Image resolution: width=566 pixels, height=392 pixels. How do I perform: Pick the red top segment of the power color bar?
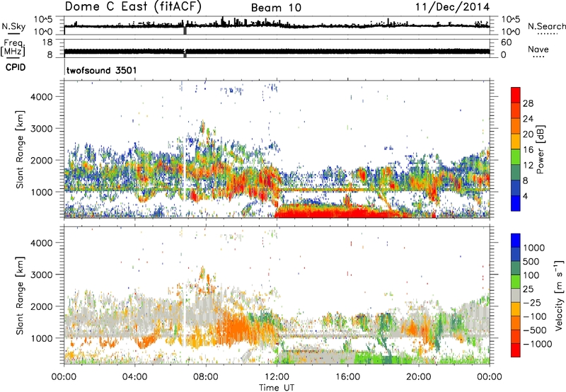pos(516,96)
